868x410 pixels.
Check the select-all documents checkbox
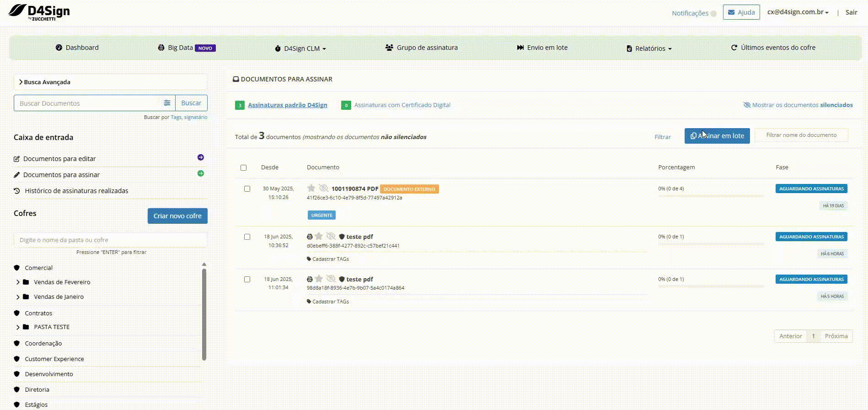click(x=243, y=167)
